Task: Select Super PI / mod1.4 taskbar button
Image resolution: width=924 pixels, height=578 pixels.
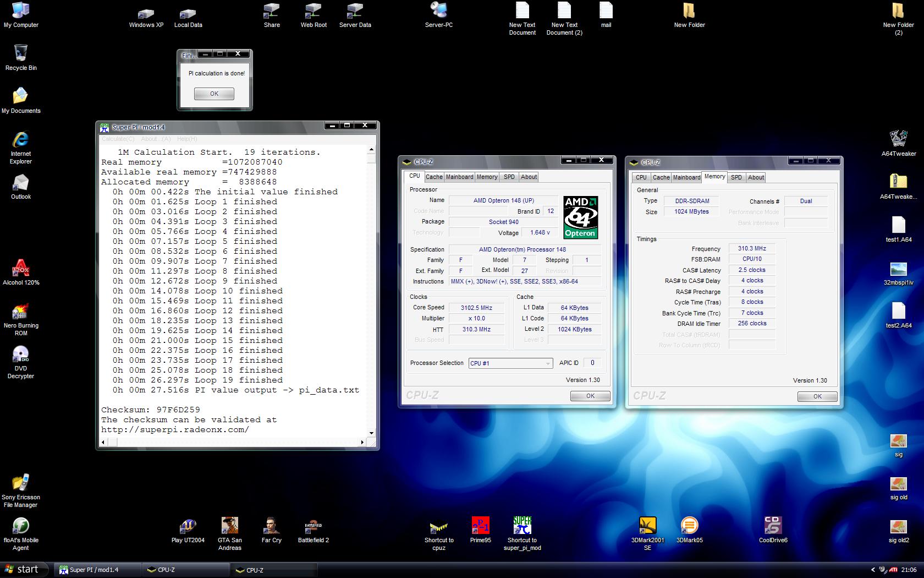Action: tap(98, 570)
